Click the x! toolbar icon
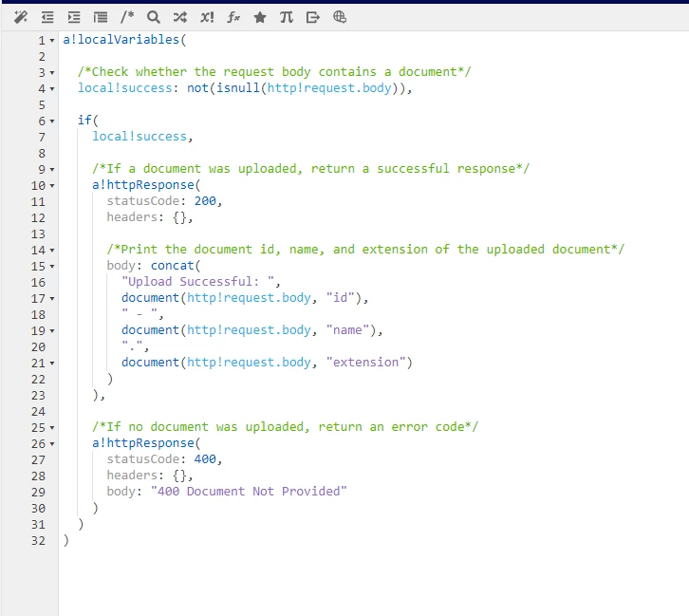 (x=207, y=17)
